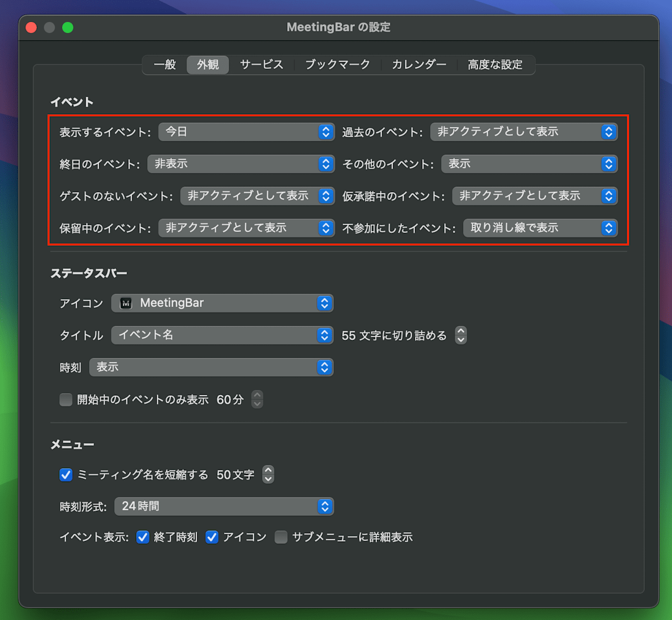
Task: Open the カレンダー tab
Action: click(x=419, y=64)
